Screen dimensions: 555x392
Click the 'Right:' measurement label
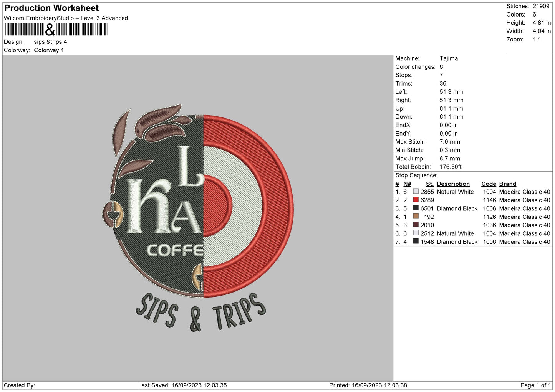(x=403, y=100)
